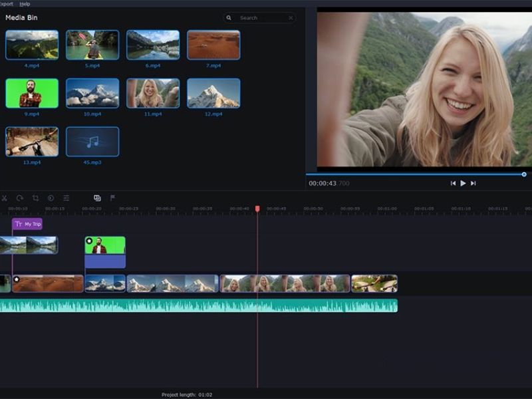
Task: Click the preview seek bar handle
Action: pos(524,174)
